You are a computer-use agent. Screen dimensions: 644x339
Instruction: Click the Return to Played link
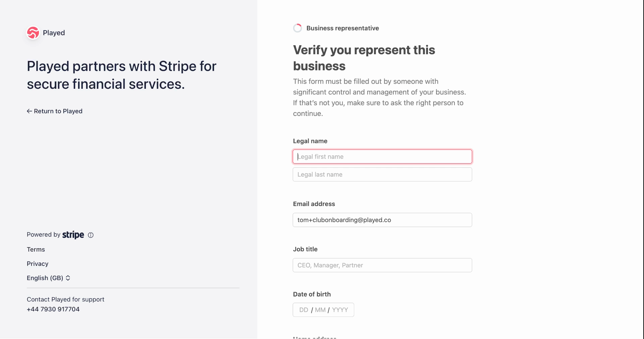tap(55, 111)
